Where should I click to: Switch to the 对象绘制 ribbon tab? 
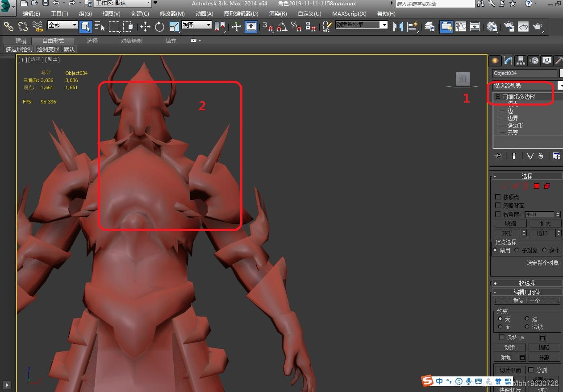[131, 41]
